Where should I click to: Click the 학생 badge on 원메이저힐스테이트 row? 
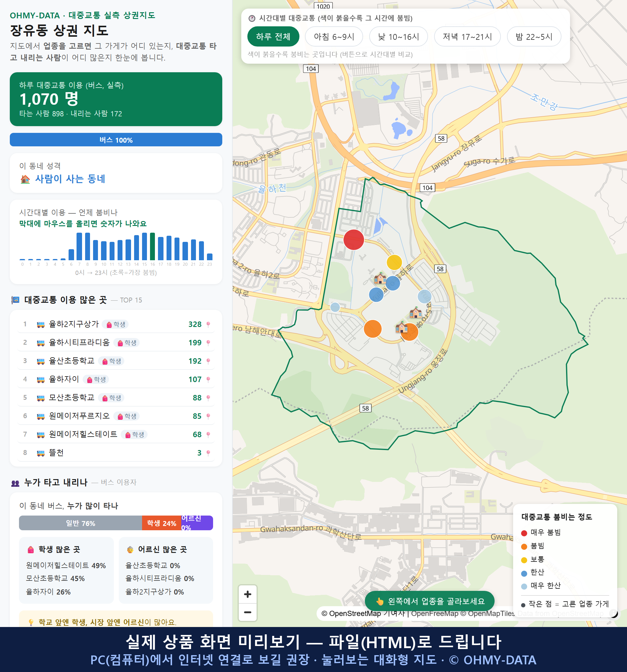[134, 434]
